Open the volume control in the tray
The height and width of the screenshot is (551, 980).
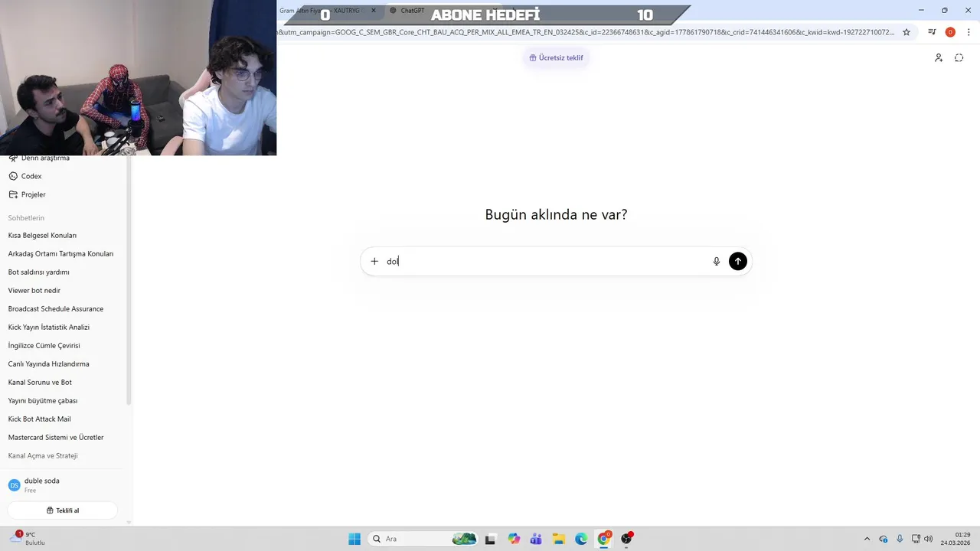pos(929,539)
